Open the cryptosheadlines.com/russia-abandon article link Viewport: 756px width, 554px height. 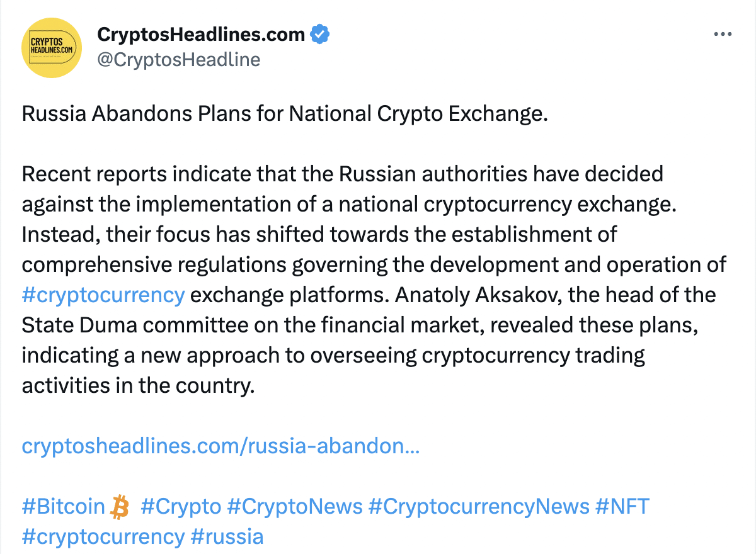click(x=220, y=446)
